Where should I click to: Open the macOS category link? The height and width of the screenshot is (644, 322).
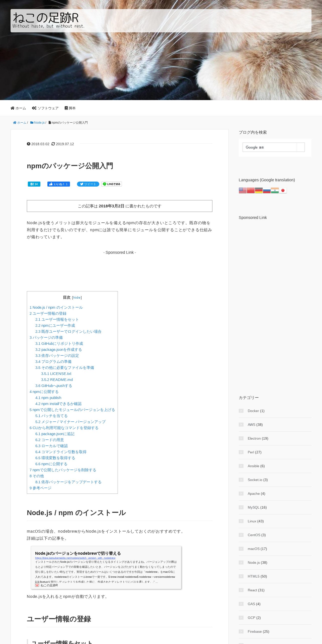point(254,549)
